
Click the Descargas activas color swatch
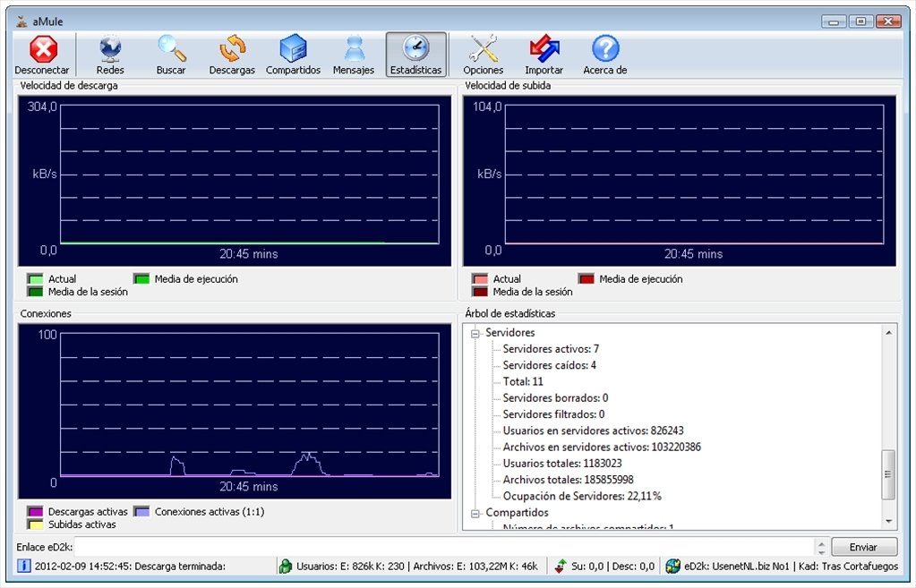[35, 512]
